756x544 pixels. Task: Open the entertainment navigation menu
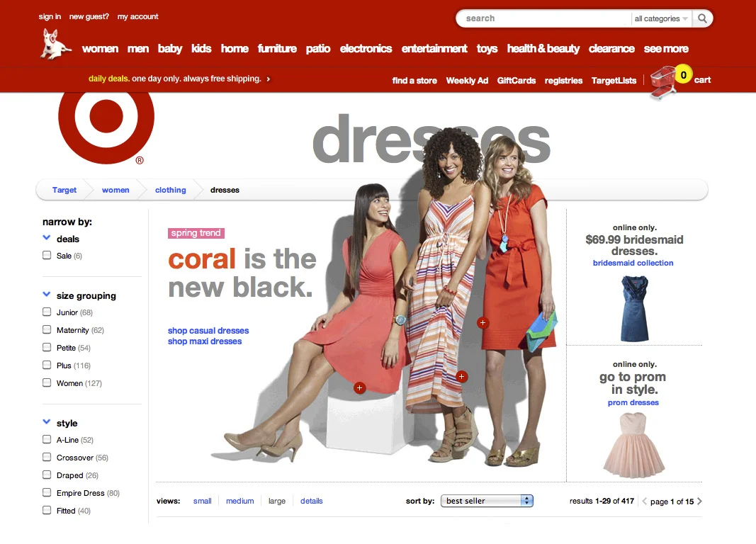434,49
